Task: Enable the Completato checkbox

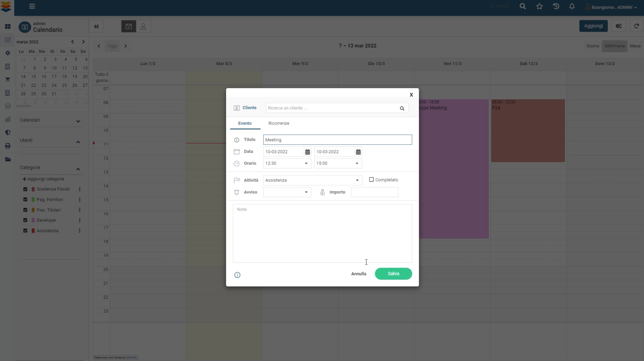Action: [x=371, y=180]
